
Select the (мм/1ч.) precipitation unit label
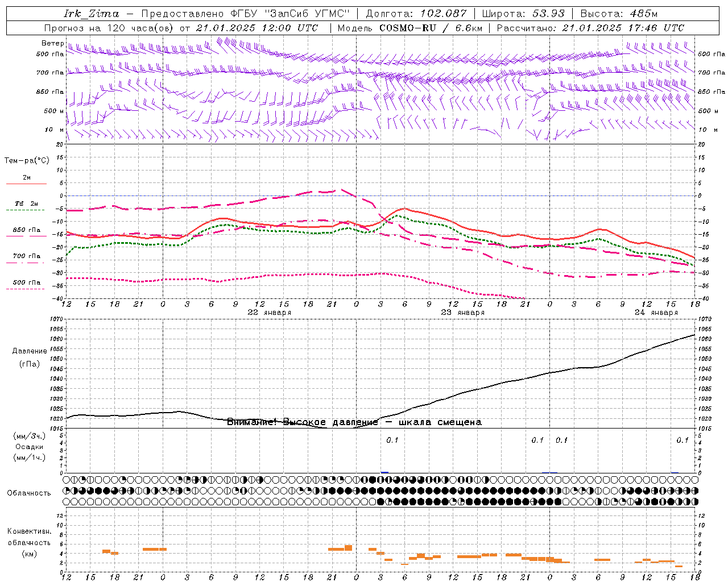coord(29,458)
